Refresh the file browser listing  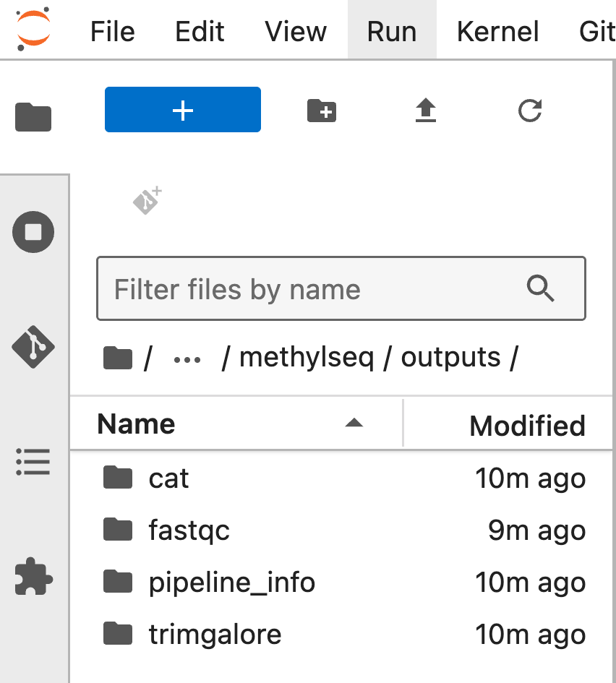(x=530, y=110)
